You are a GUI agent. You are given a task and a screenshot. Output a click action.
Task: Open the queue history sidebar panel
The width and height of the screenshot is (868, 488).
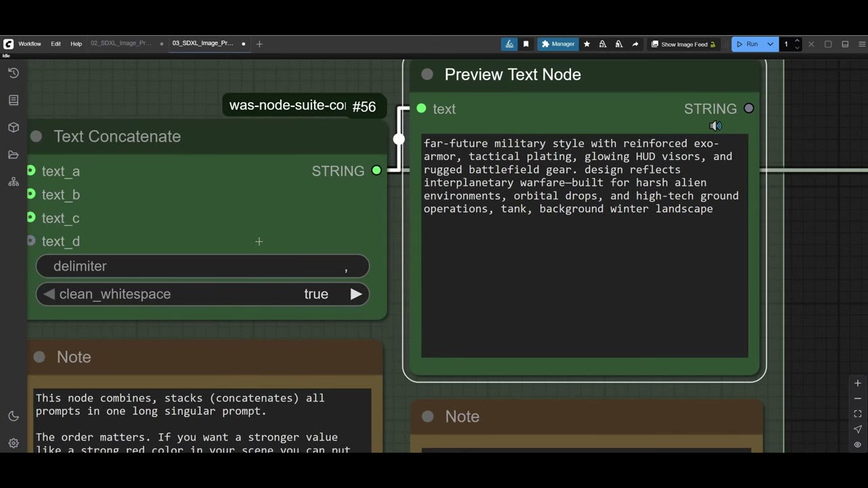pos(14,73)
